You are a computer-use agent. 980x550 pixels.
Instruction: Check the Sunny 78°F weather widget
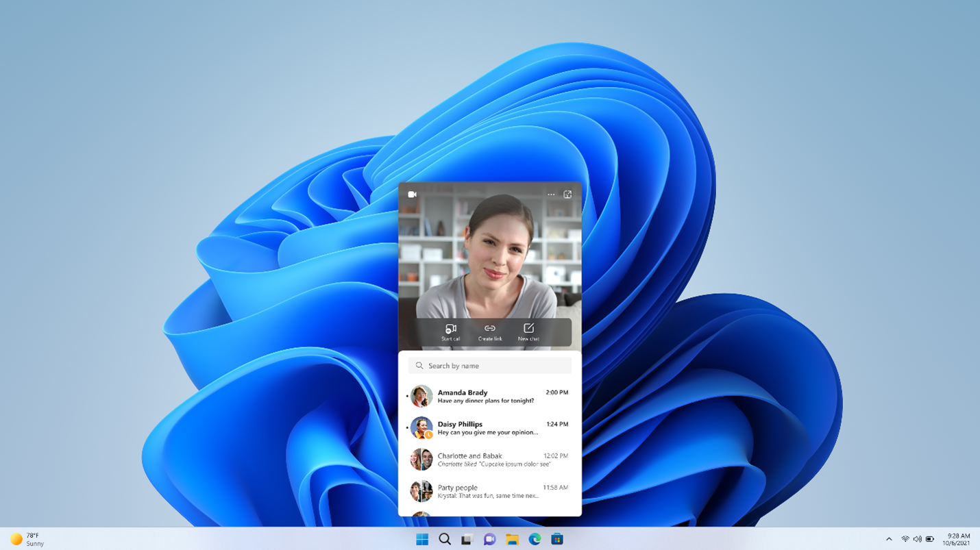pyautogui.click(x=27, y=539)
